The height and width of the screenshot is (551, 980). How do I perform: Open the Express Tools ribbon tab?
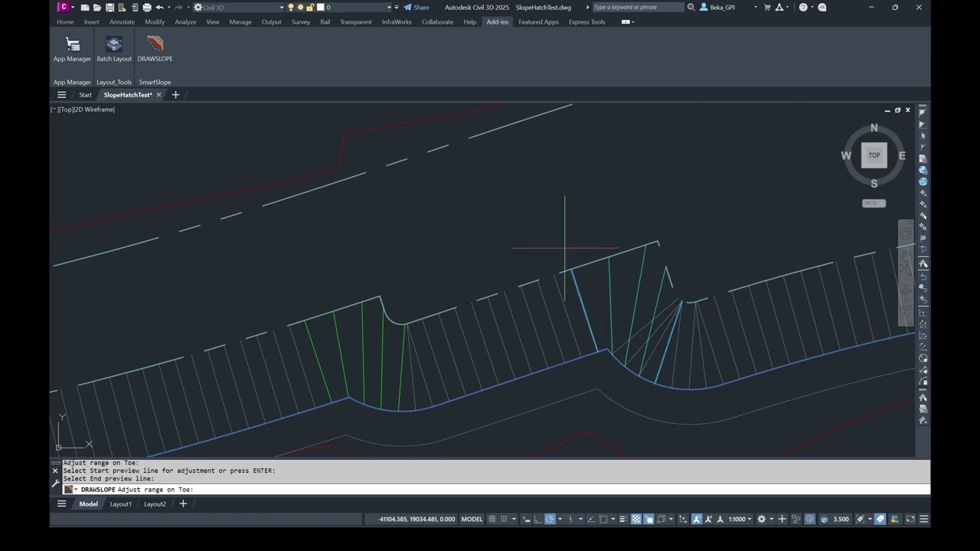coord(586,22)
